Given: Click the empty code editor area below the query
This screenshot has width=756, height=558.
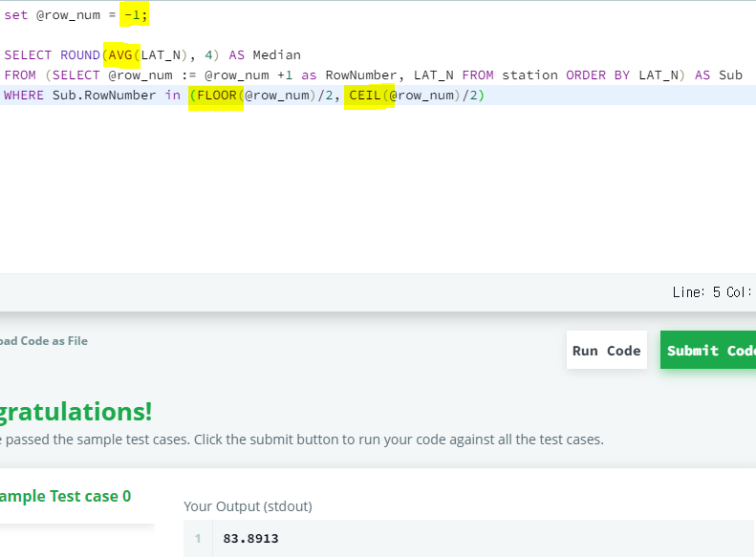Looking at the screenshot, I should (x=378, y=188).
